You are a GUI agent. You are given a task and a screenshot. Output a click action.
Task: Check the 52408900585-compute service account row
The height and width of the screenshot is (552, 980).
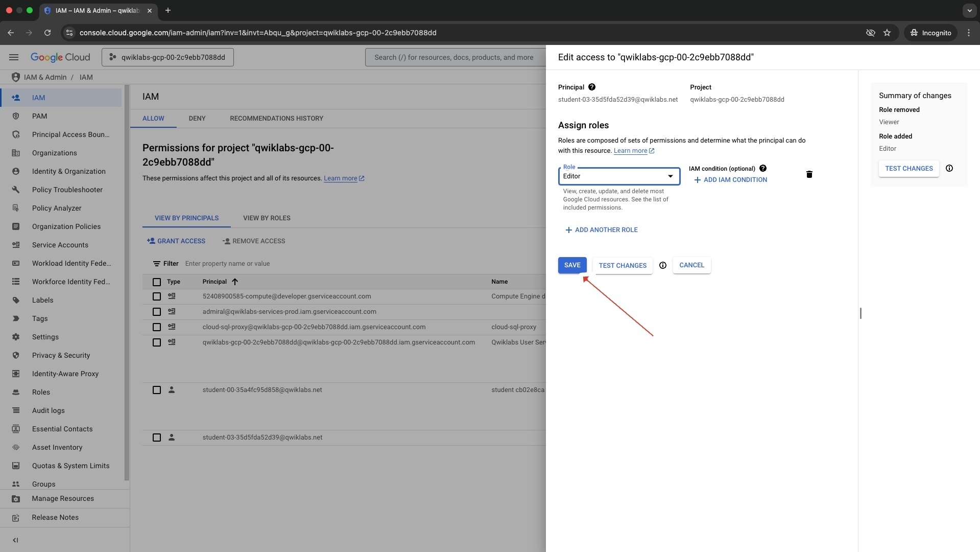[x=157, y=296]
